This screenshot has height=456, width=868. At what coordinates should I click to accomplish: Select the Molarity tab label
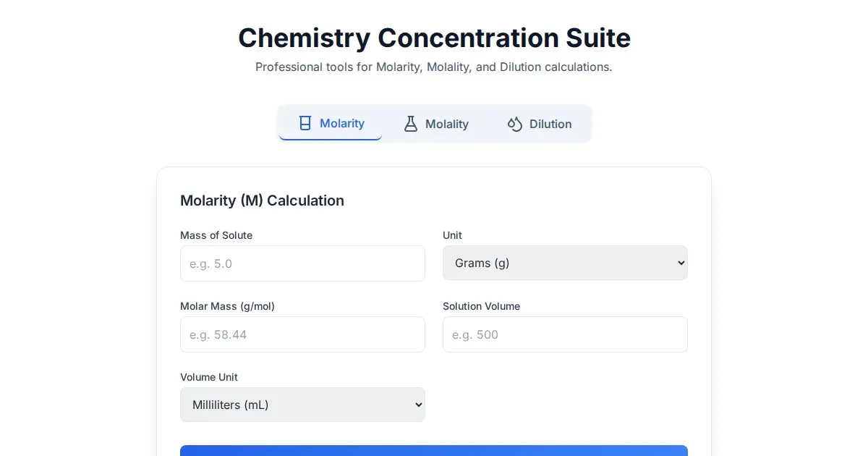pyautogui.click(x=342, y=123)
